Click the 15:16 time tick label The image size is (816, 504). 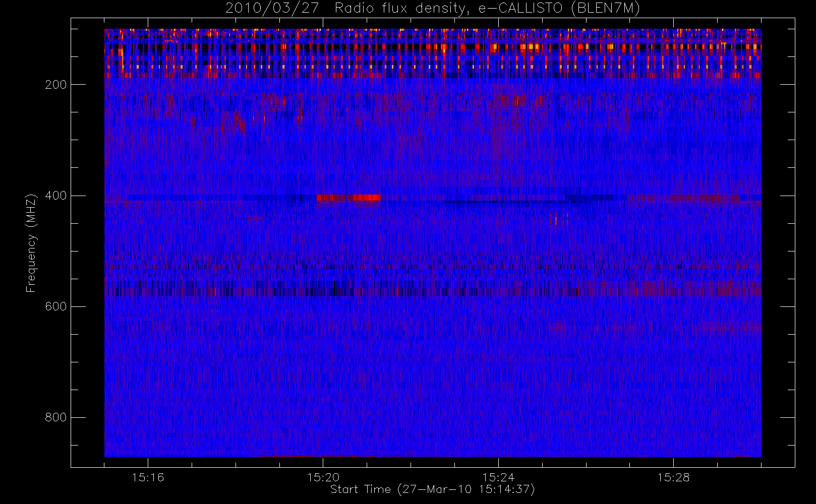pyautogui.click(x=148, y=477)
